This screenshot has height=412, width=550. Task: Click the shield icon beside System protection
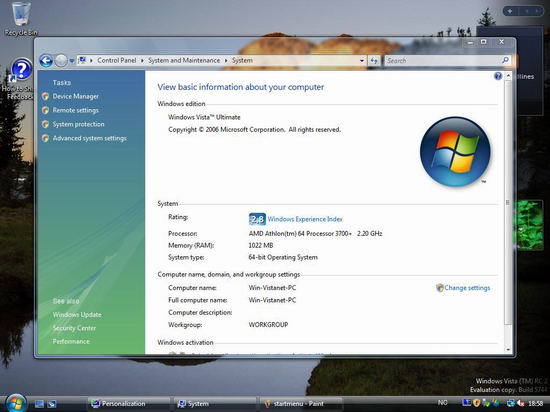pos(45,124)
